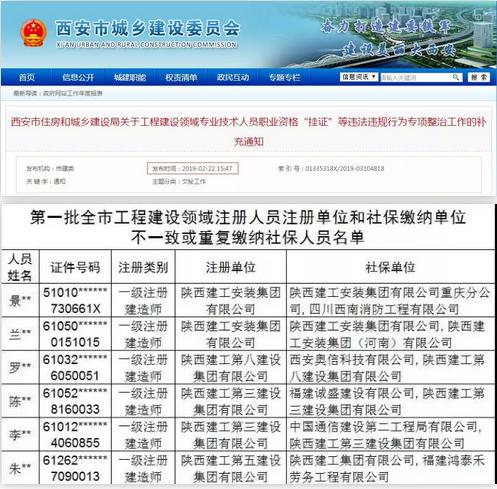Screen dimensions: 497x489
Task: Select ID cell 61262******7090013
Action: (x=75, y=468)
